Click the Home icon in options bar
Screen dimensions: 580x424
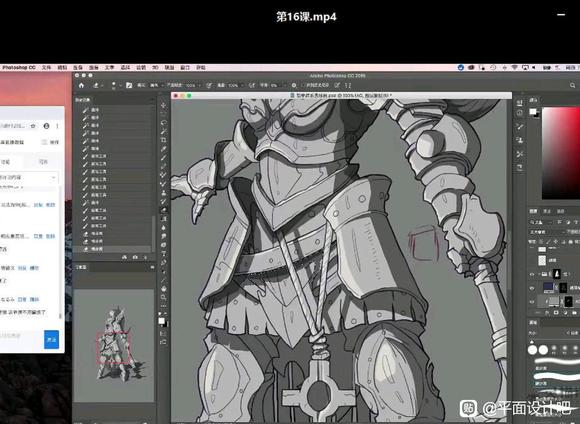pos(81,85)
